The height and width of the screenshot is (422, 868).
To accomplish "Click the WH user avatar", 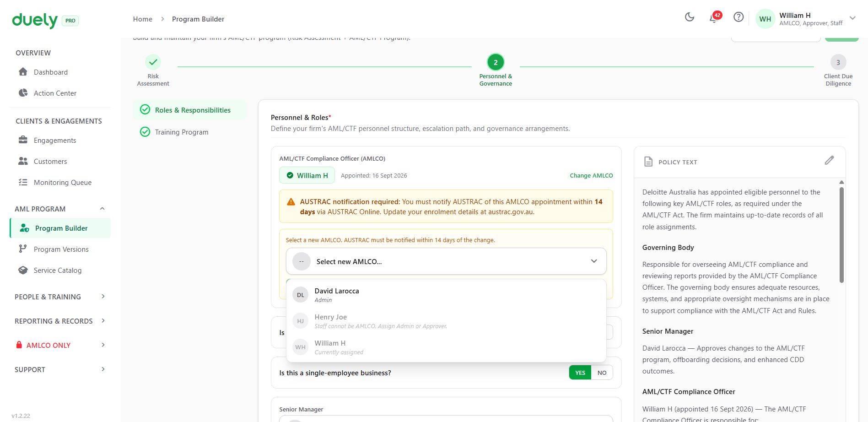I will tap(765, 19).
